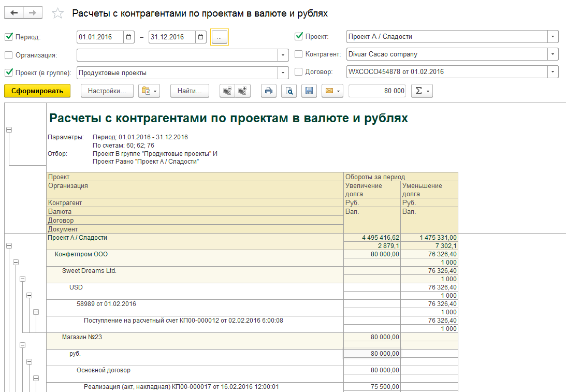Select the Уменьшение долга column header
Viewport: 566px width, 392px height.
(430, 190)
